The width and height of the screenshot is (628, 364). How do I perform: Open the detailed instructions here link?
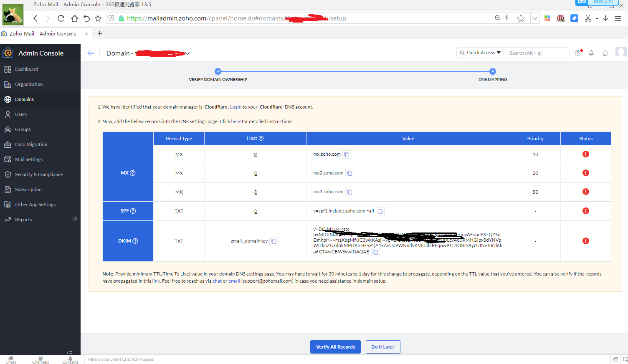click(x=236, y=121)
